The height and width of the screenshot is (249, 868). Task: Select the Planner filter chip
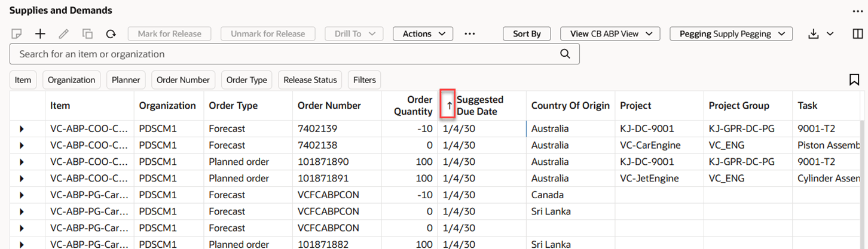(126, 80)
